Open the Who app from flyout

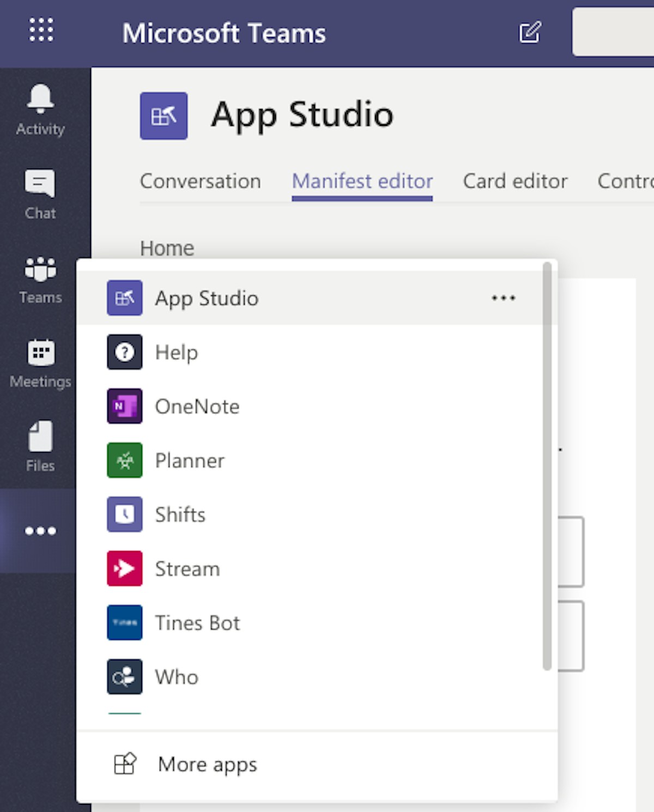(176, 677)
